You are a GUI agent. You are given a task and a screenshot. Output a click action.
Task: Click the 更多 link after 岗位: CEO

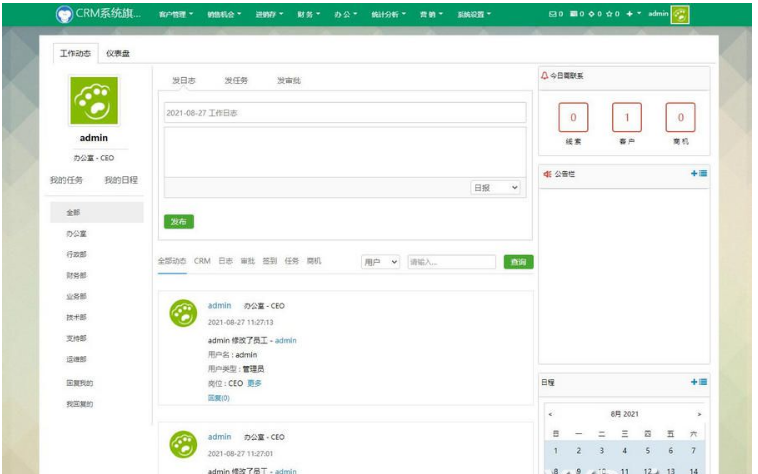pos(254,383)
